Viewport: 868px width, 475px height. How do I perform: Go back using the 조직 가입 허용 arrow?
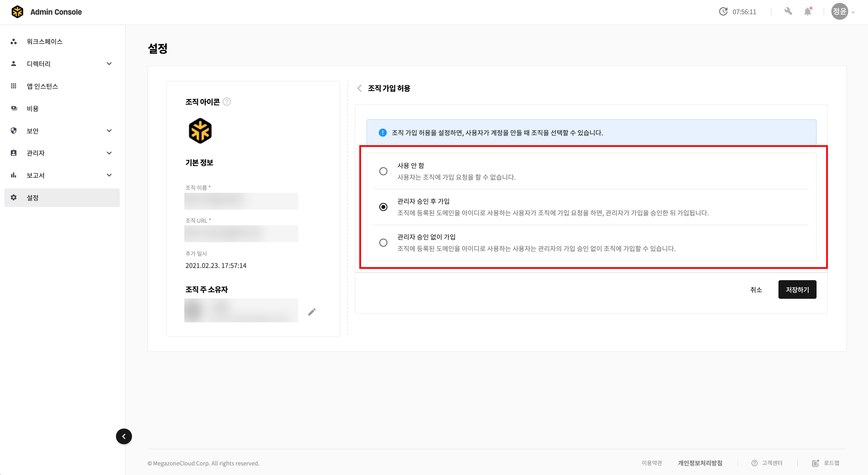pos(360,88)
